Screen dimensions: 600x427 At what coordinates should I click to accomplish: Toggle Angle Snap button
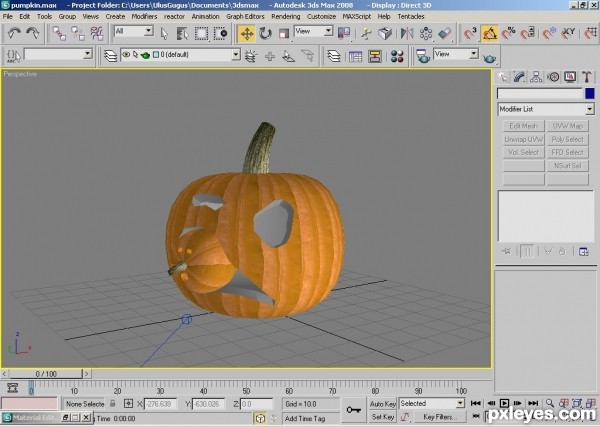coord(490,34)
